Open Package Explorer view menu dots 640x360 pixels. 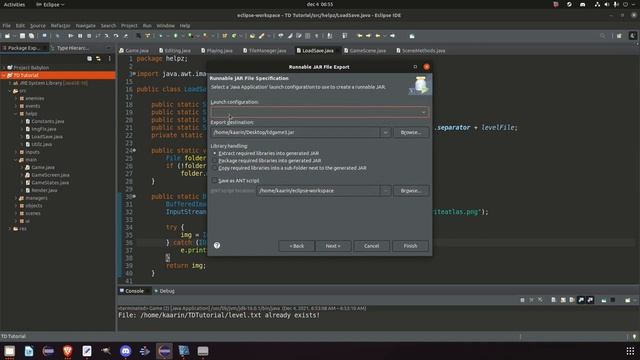[x=109, y=59]
